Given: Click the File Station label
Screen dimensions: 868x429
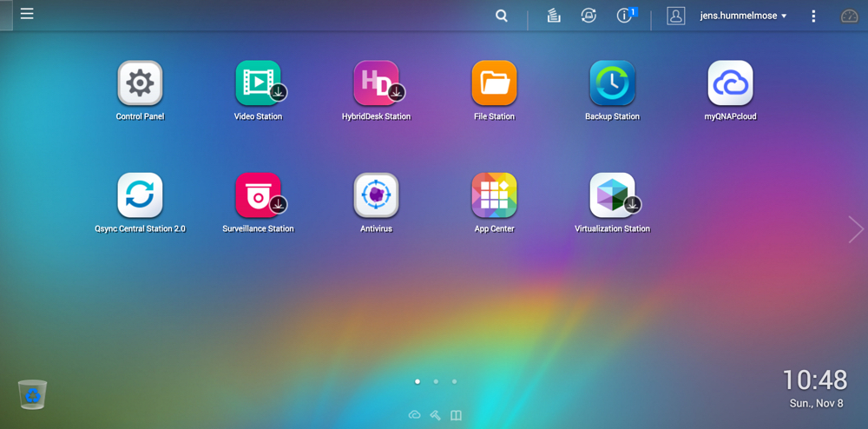Looking at the screenshot, I should (495, 116).
